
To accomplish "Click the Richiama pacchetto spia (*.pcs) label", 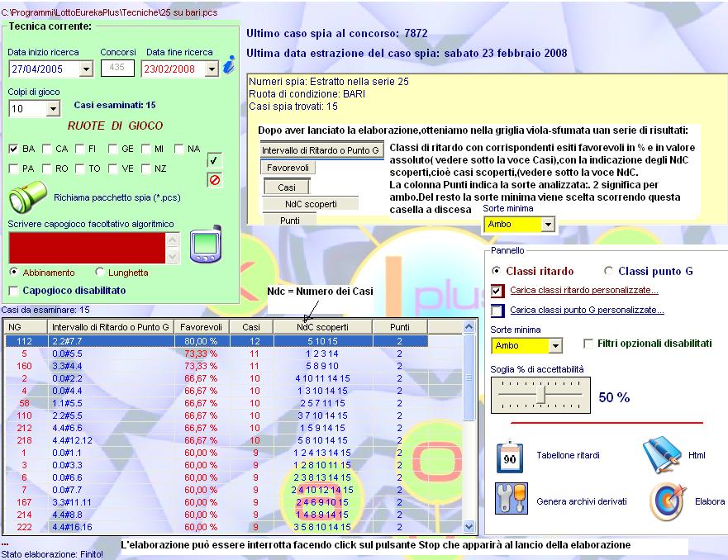I will [x=117, y=197].
